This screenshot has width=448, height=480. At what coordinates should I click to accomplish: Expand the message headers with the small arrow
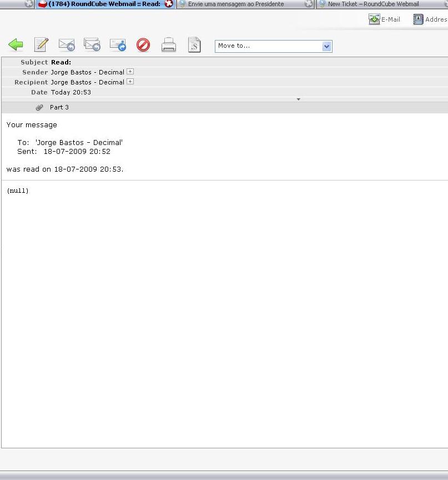(298, 99)
